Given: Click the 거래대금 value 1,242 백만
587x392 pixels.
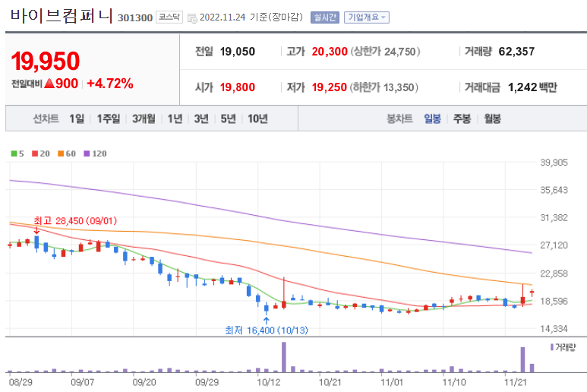Looking at the screenshot, I should (532, 87).
